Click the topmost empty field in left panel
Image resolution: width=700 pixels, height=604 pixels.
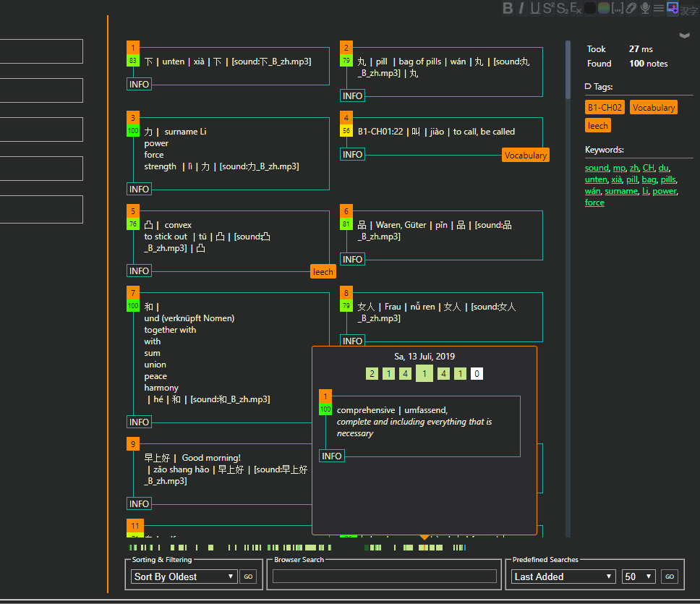click(41, 51)
